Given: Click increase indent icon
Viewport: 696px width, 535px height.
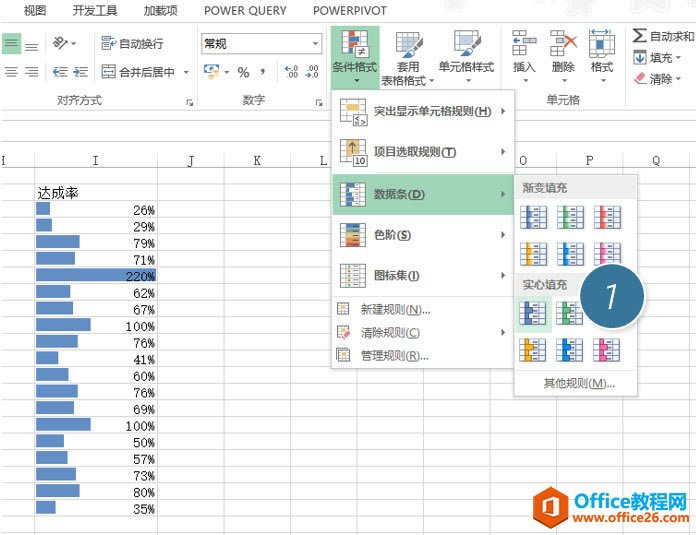Looking at the screenshot, I should click(80, 72).
